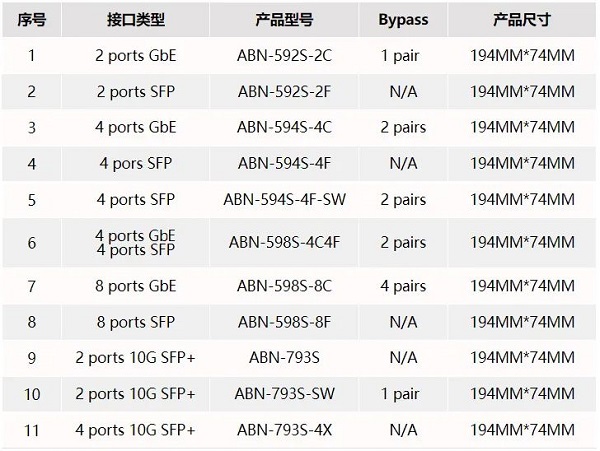Click the 产品尺寸 column header

521,20
